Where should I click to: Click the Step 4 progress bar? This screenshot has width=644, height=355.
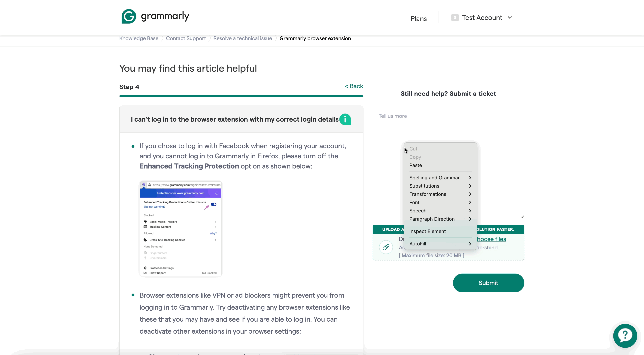241,96
